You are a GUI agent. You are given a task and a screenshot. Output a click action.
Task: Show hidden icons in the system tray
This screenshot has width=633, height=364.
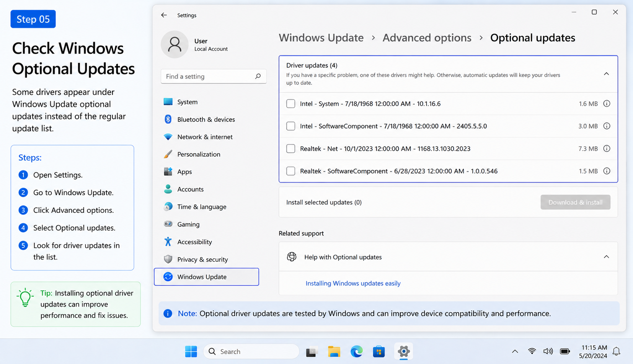point(515,351)
